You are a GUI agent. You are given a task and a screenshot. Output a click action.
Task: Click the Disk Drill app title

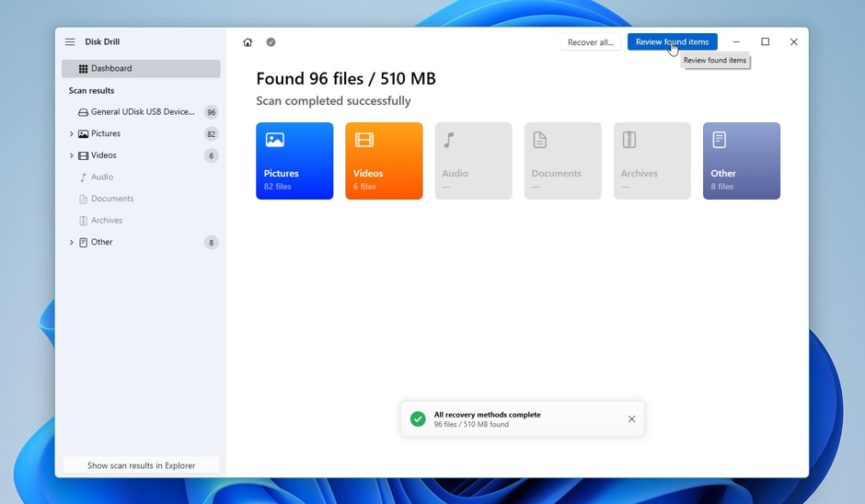point(102,42)
